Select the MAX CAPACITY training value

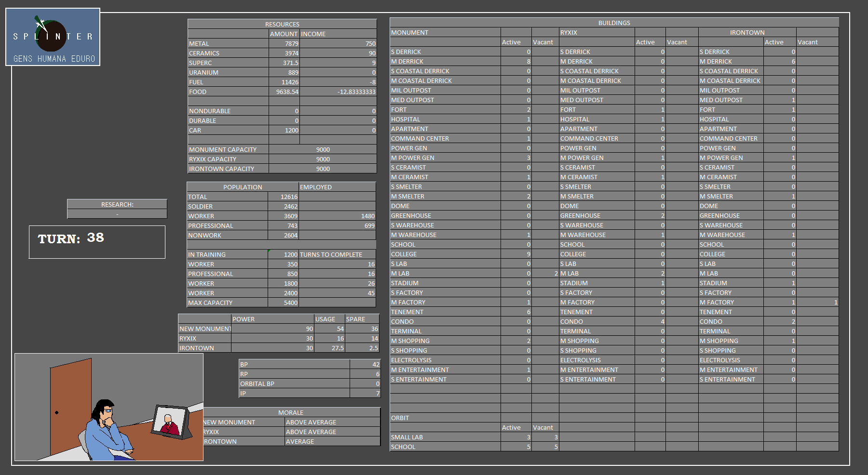tap(284, 303)
